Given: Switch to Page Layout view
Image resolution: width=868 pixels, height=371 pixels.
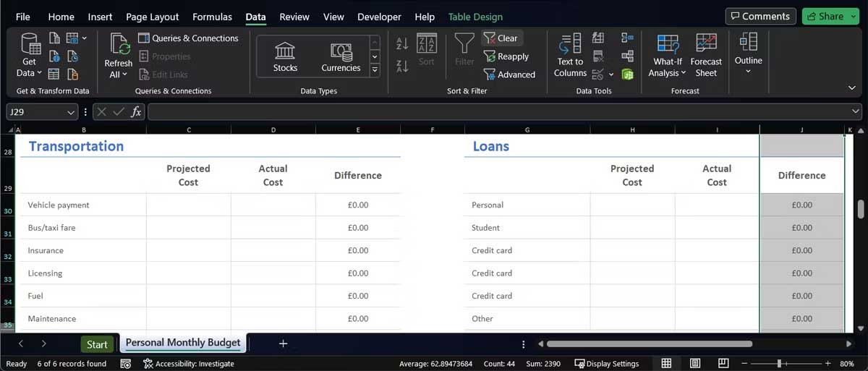Looking at the screenshot, I should [x=695, y=363].
